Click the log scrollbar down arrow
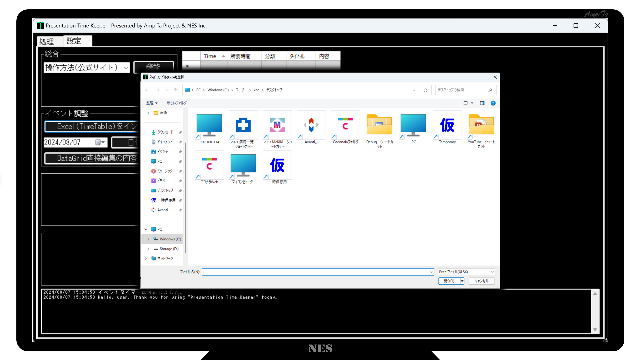Screen dimensions: 640x360 [595, 329]
